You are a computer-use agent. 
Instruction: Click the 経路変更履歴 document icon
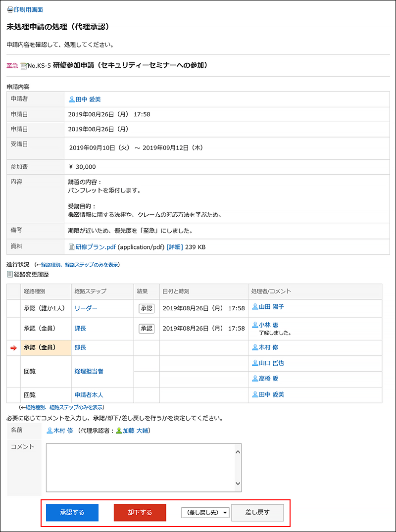click(x=10, y=275)
